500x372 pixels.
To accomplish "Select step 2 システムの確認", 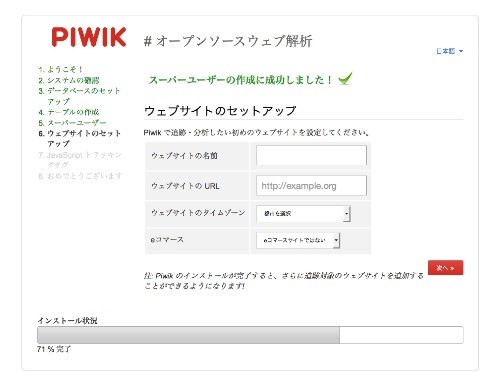I will [69, 80].
